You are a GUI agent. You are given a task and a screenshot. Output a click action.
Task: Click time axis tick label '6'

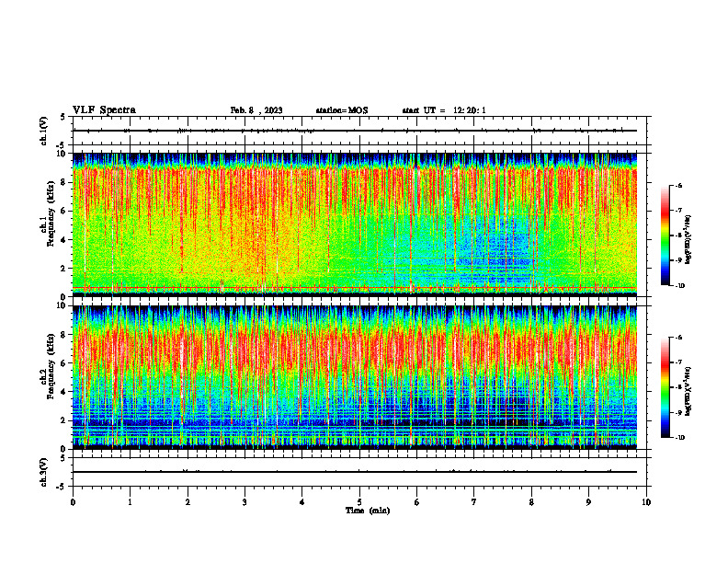click(416, 502)
